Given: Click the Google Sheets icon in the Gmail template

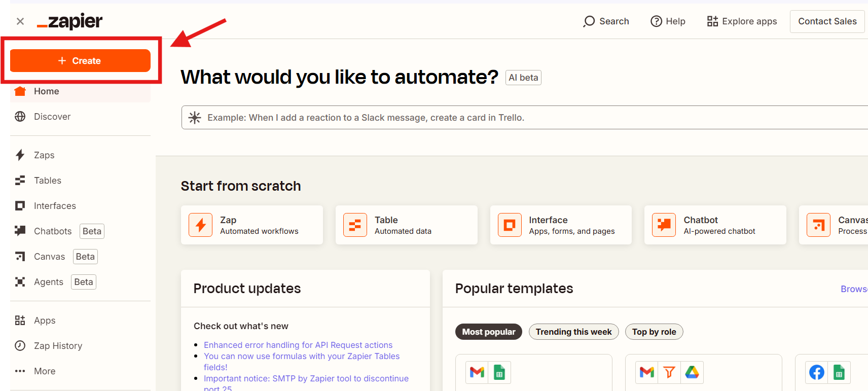Looking at the screenshot, I should pyautogui.click(x=499, y=373).
